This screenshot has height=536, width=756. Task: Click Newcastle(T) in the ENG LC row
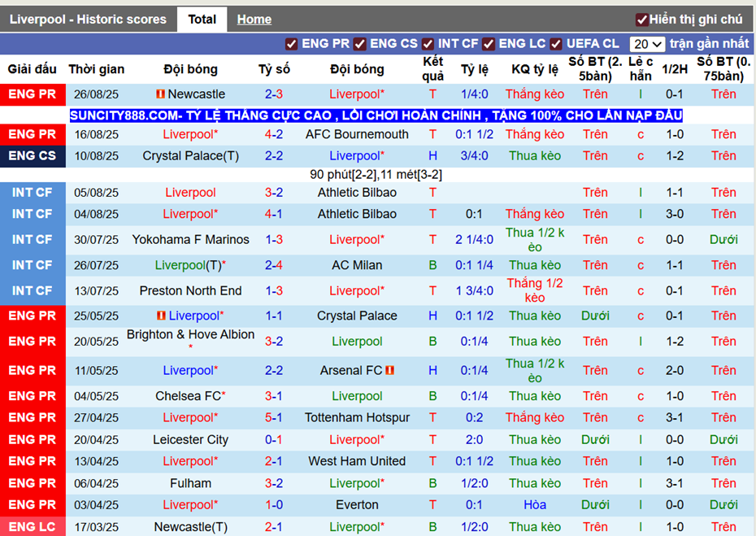(190, 527)
